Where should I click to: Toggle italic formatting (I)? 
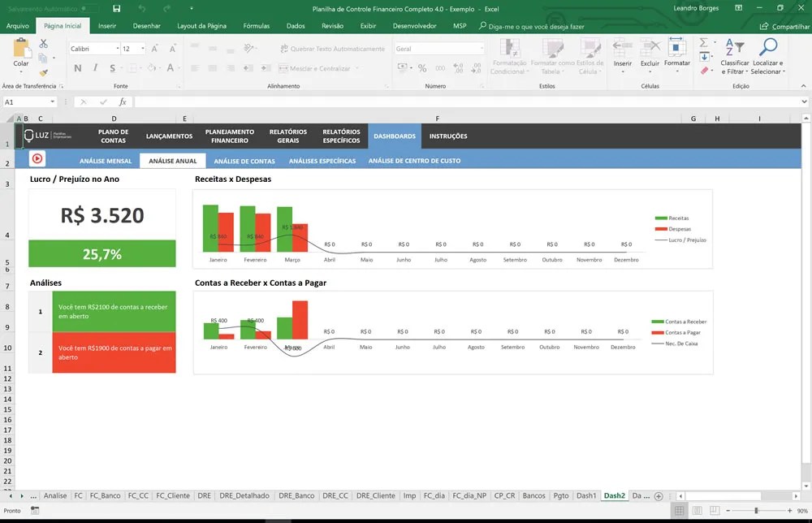pos(95,67)
